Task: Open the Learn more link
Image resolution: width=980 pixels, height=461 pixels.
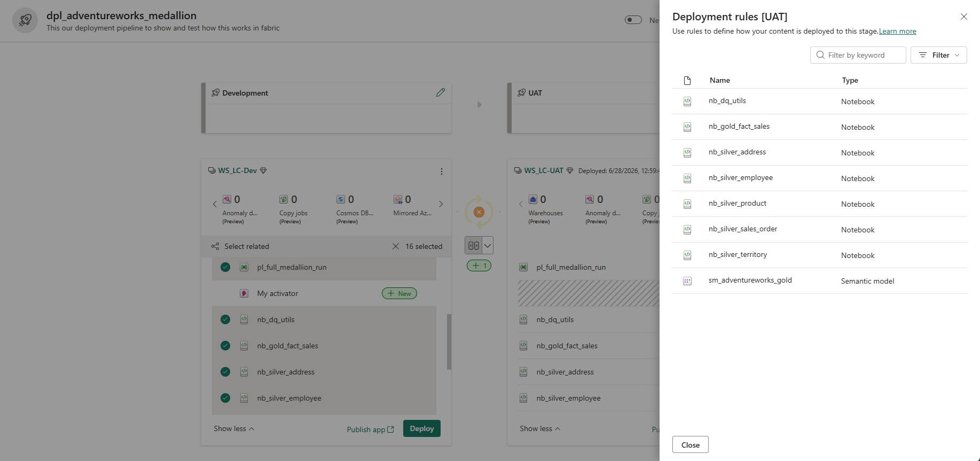Action: pos(898,32)
